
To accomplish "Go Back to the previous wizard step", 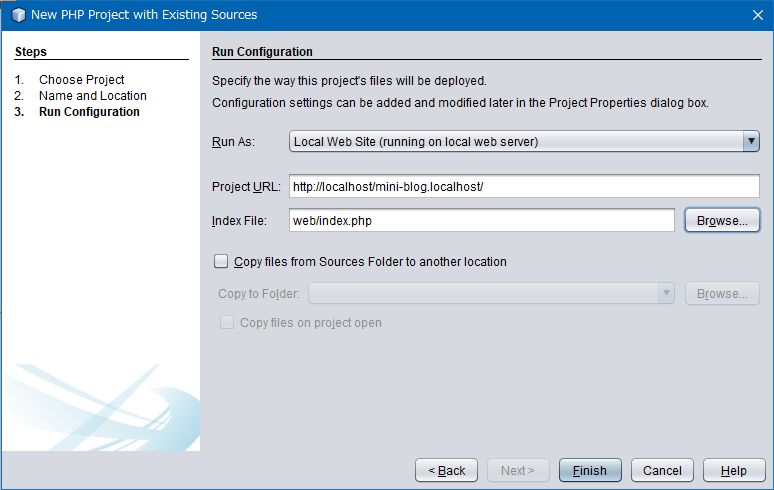I will click(446, 470).
